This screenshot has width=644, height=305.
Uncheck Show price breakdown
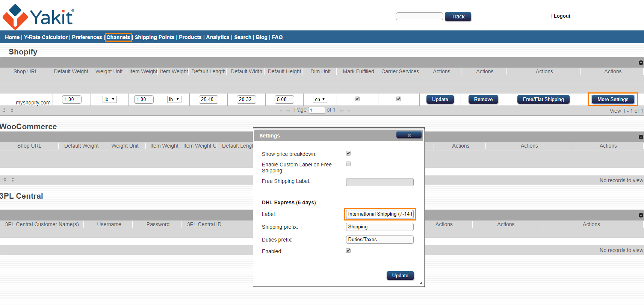pyautogui.click(x=348, y=153)
